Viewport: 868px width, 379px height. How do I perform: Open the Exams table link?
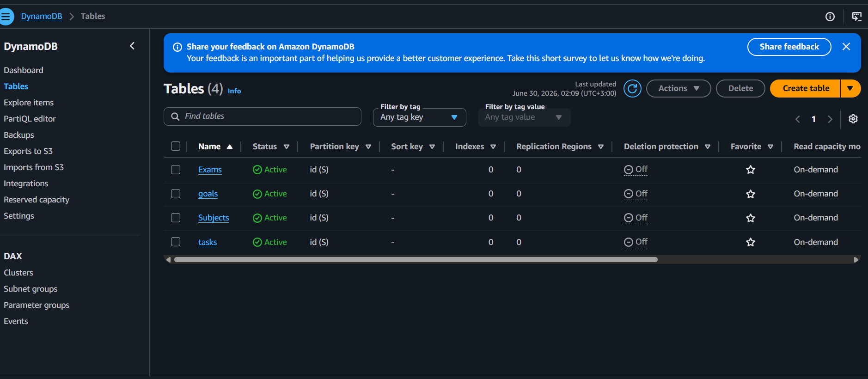(210, 170)
